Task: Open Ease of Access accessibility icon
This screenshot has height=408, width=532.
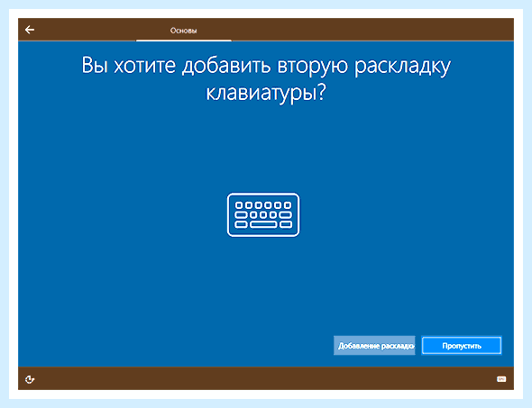Action: pyautogui.click(x=30, y=379)
